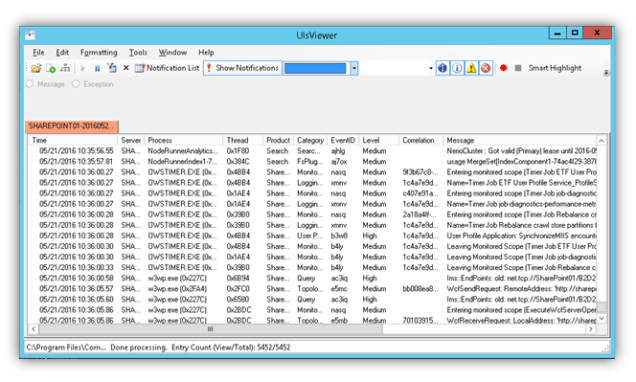Switch to the SHAREPOINT01-2016052 tab
Screen dimensions: 636x382
71,126
